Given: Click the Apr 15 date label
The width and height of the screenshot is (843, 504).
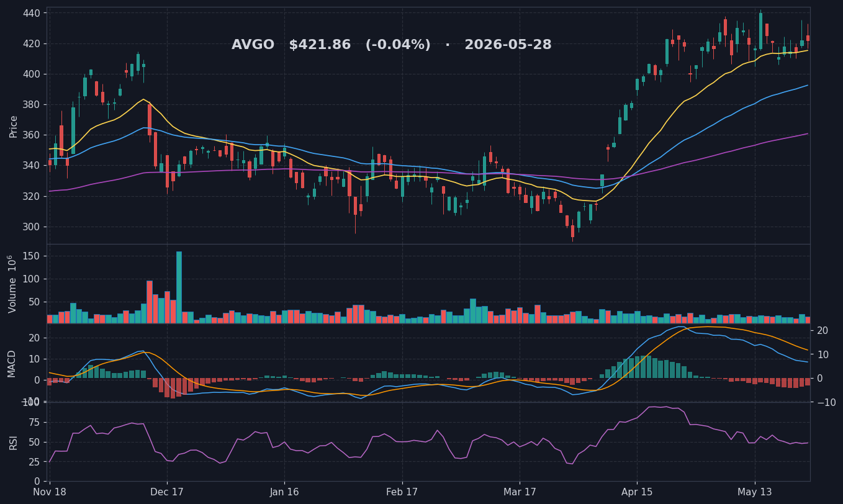Looking at the screenshot, I should (637, 492).
